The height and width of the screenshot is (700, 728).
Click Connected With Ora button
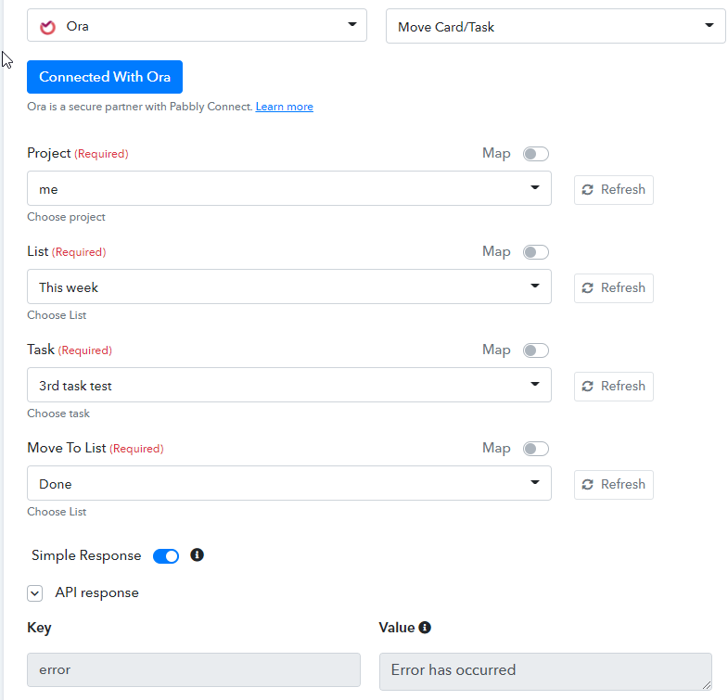coord(105,77)
